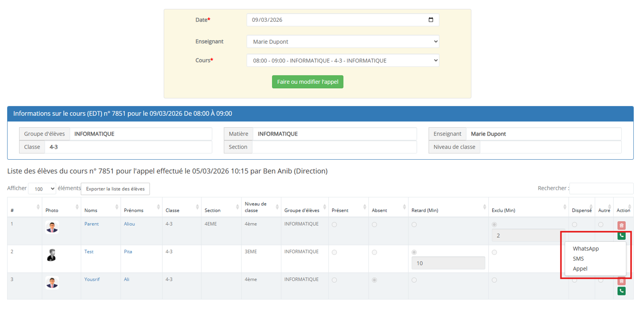
Task: Open the Enseignant dropdown showing Marie Dupont
Action: pyautogui.click(x=343, y=42)
